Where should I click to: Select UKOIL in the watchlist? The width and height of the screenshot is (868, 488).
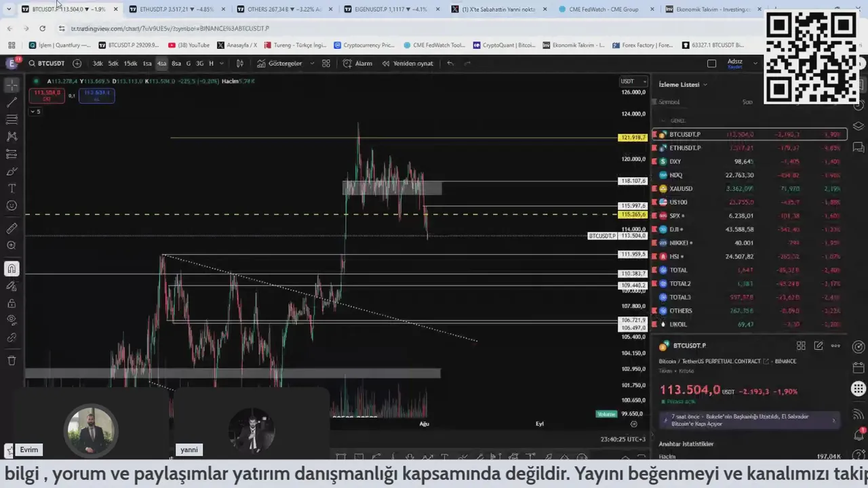(x=749, y=324)
